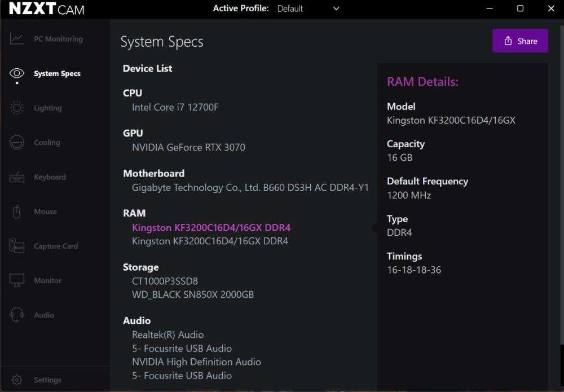Select the System Specs sidebar icon

(17, 73)
